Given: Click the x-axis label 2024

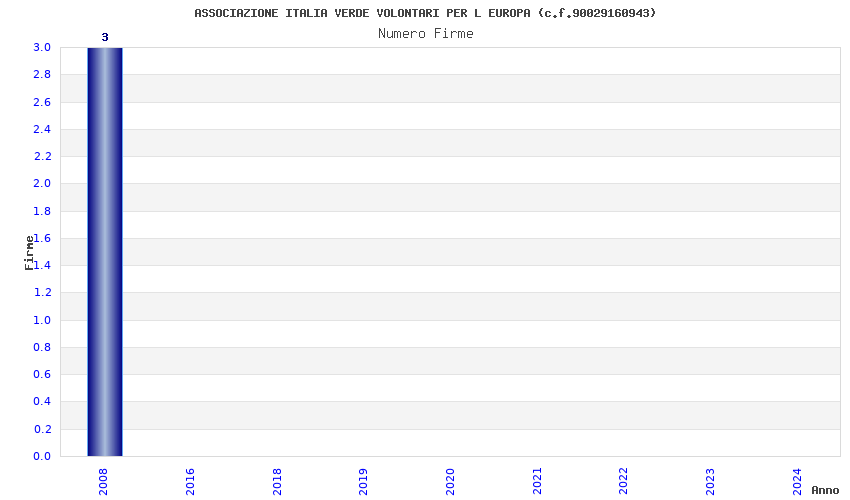Looking at the screenshot, I should point(797,482).
